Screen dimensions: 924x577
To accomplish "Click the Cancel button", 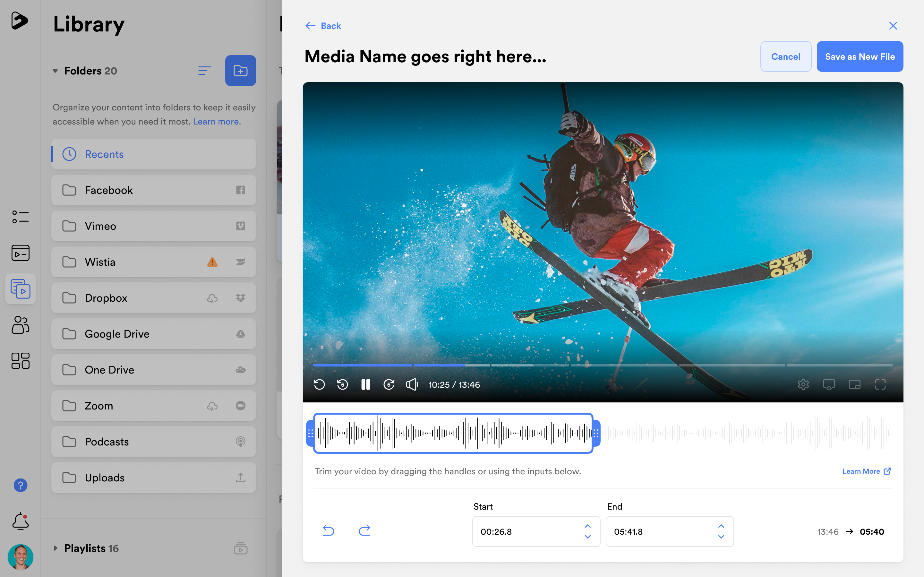I will [785, 56].
